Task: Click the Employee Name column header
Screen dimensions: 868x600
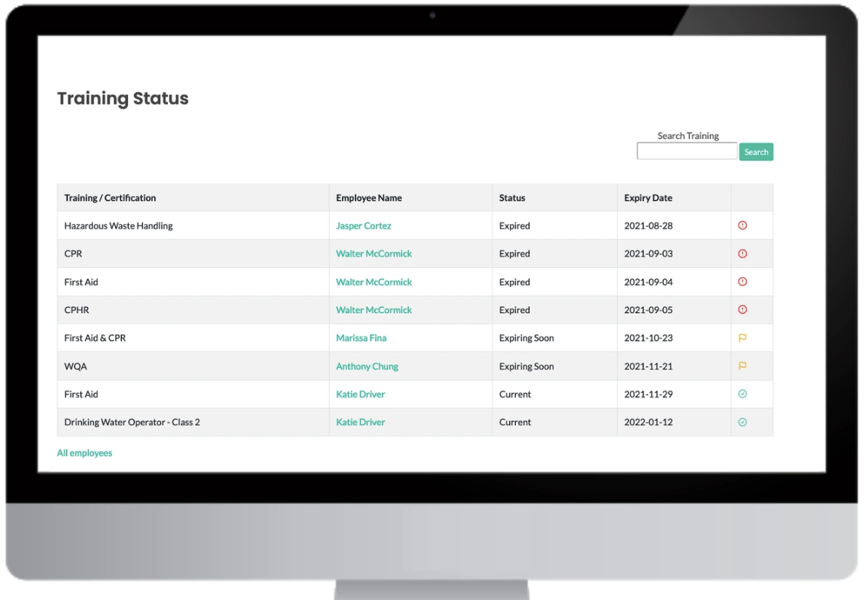Action: [x=369, y=197]
